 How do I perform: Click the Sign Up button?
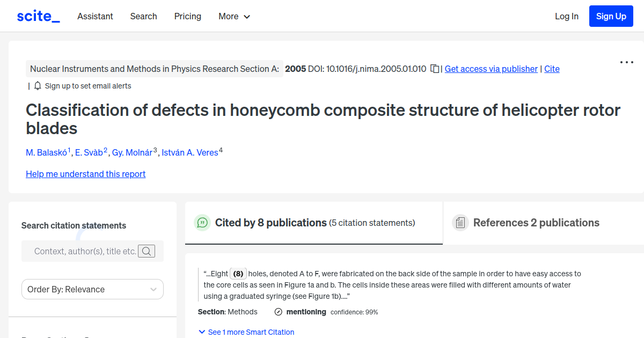coord(611,16)
